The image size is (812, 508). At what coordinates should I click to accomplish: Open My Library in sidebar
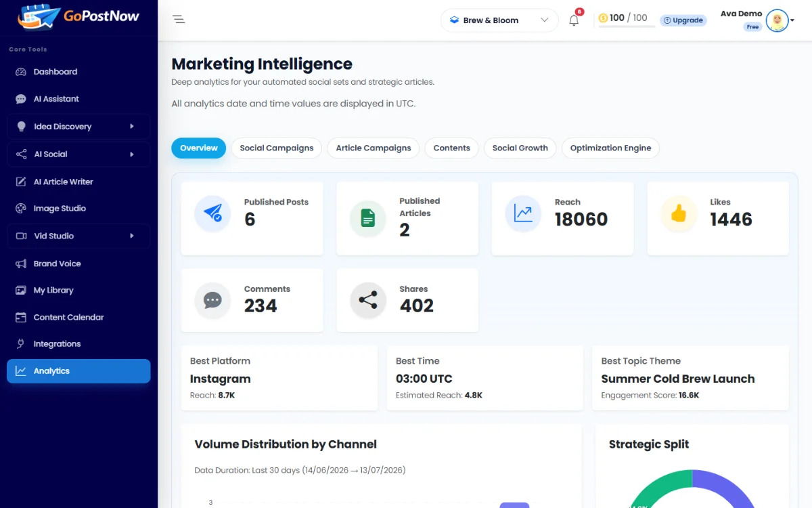point(78,290)
